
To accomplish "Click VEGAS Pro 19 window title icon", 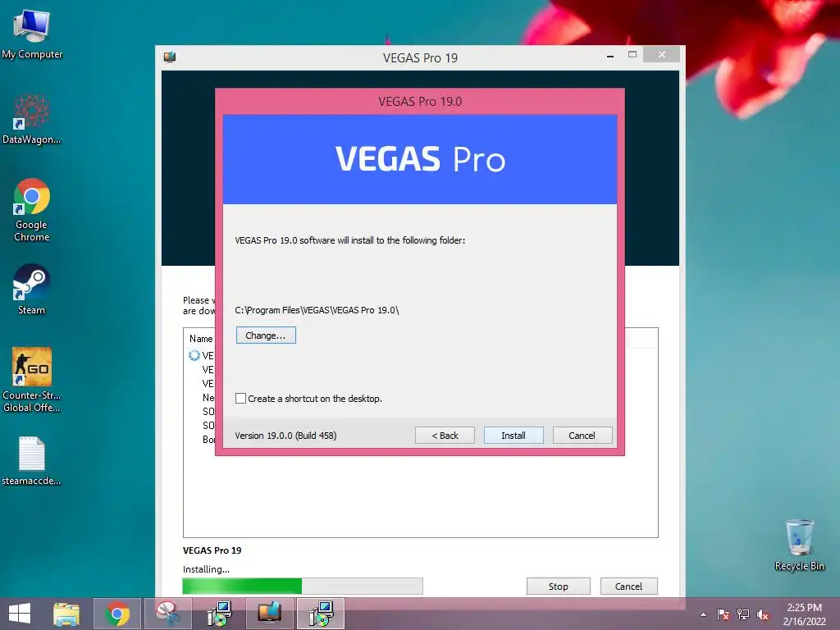I will point(170,57).
